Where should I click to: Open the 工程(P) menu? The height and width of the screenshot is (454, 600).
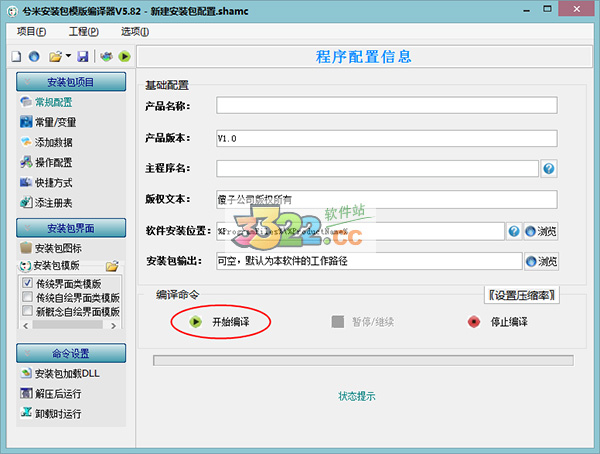[83, 31]
